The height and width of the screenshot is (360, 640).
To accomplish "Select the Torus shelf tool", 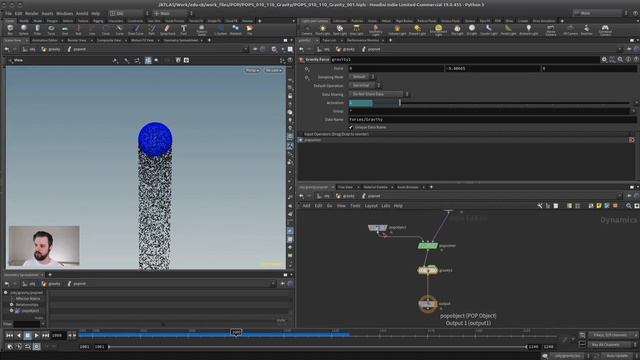I will 51,29.
